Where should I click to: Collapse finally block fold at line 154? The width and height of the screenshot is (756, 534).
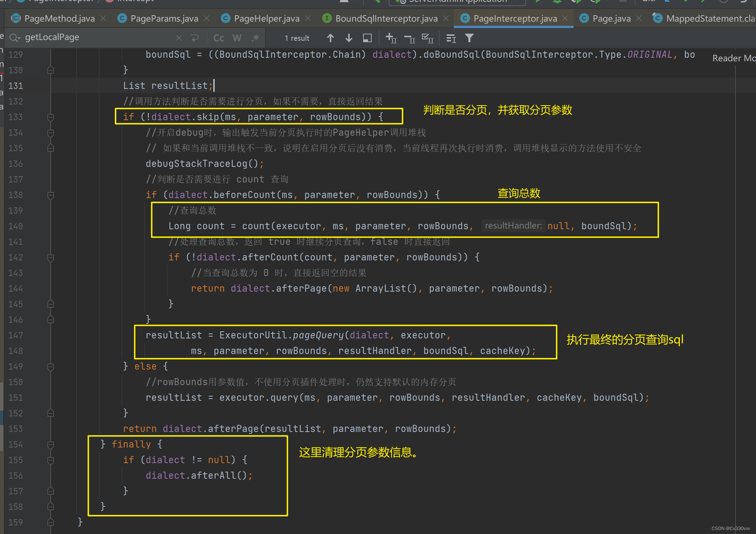(x=51, y=445)
